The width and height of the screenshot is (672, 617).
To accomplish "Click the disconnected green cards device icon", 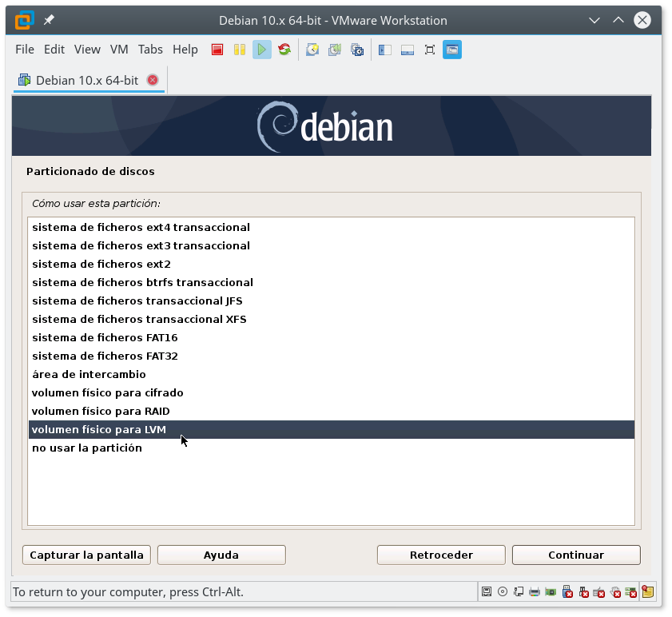I will (x=631, y=592).
